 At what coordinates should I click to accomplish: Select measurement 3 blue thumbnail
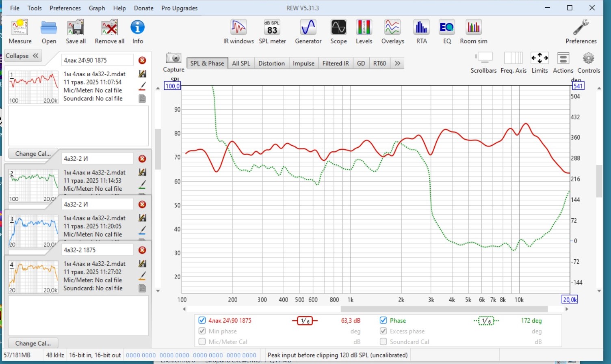(x=33, y=231)
